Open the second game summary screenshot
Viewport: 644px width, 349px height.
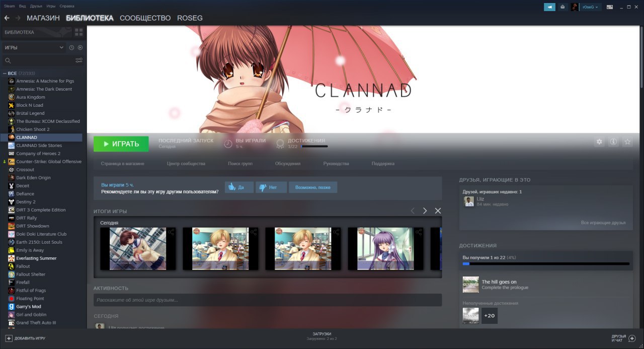pos(220,248)
